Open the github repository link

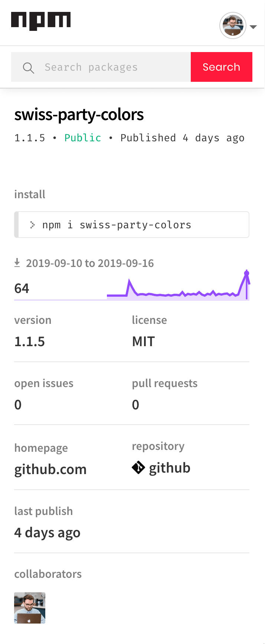pyautogui.click(x=170, y=468)
